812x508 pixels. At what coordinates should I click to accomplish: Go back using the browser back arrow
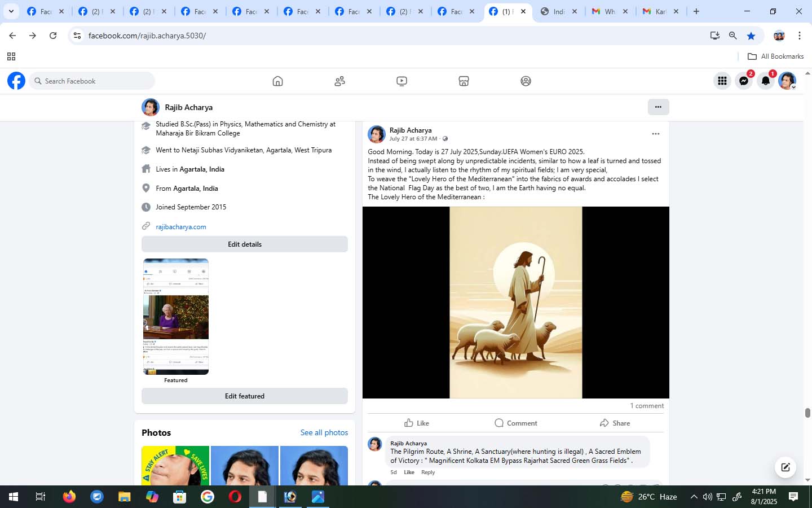(12, 36)
